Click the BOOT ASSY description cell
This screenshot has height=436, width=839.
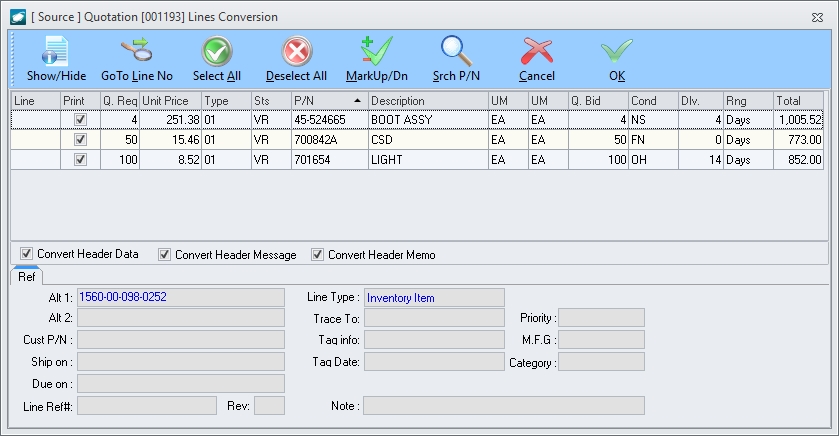428,120
